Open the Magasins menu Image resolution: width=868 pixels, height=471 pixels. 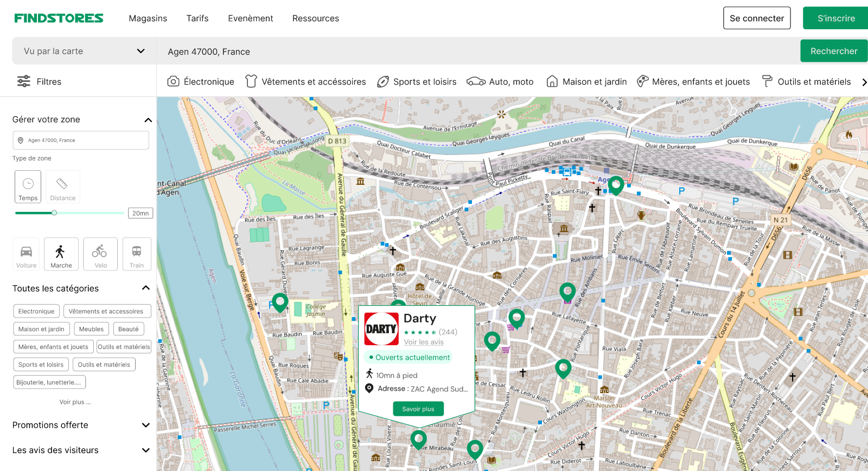(x=148, y=18)
